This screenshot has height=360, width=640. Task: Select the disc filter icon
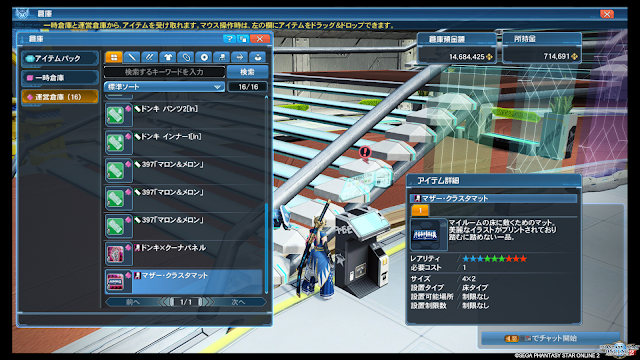pyautogui.click(x=204, y=57)
